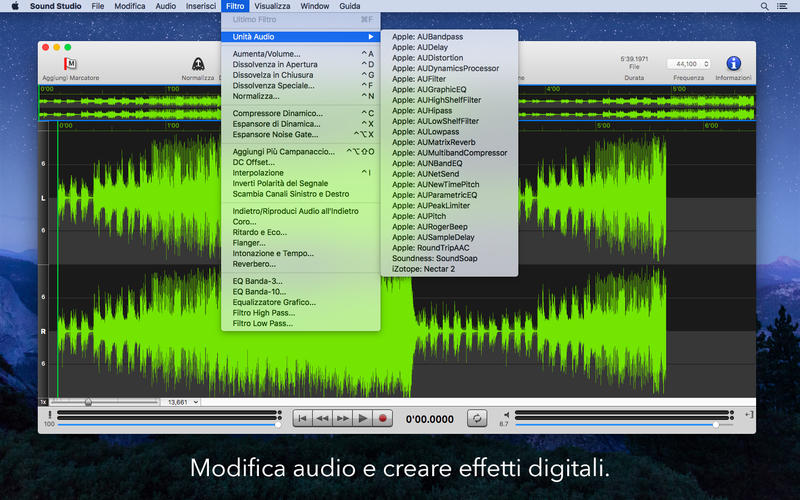Choose Filtro High Pass...
800x500 pixels.
[301, 313]
